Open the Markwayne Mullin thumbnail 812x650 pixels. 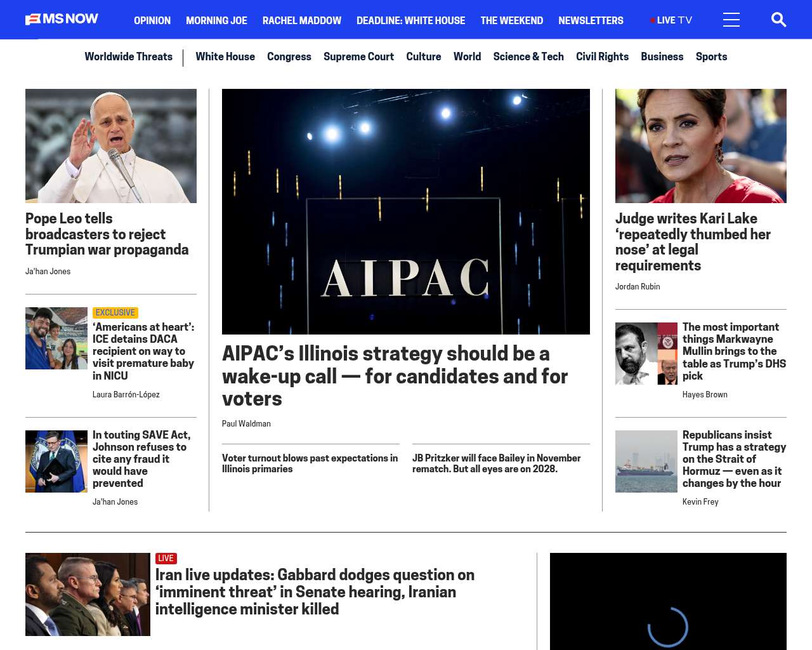pyautogui.click(x=646, y=354)
